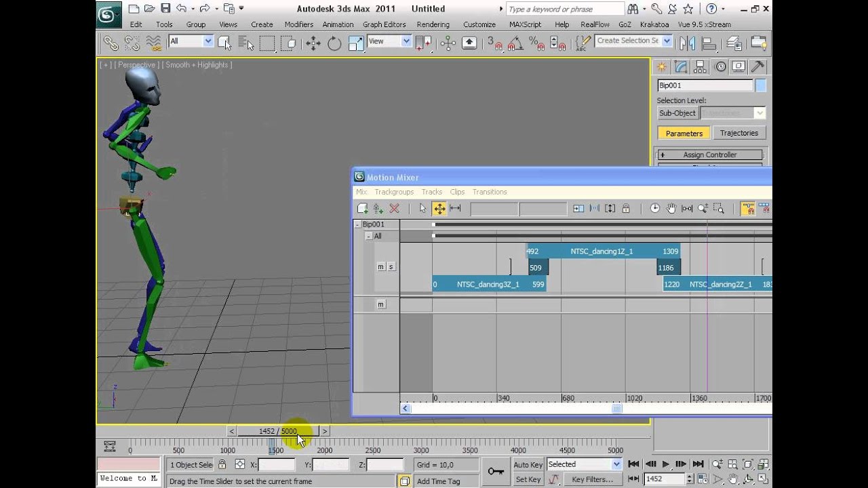This screenshot has width=868, height=488.
Task: Select the NTSC_dancing3Z_1 clip
Action: (489, 284)
